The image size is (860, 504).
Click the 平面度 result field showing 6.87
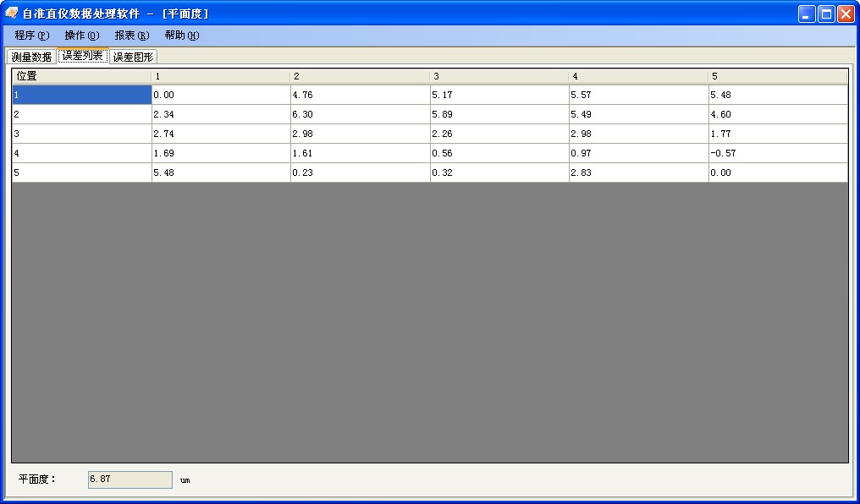(130, 479)
